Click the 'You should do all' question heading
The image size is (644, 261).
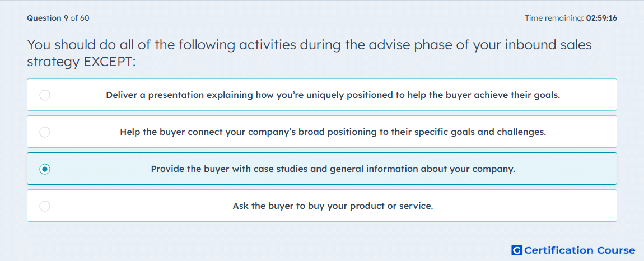(309, 53)
